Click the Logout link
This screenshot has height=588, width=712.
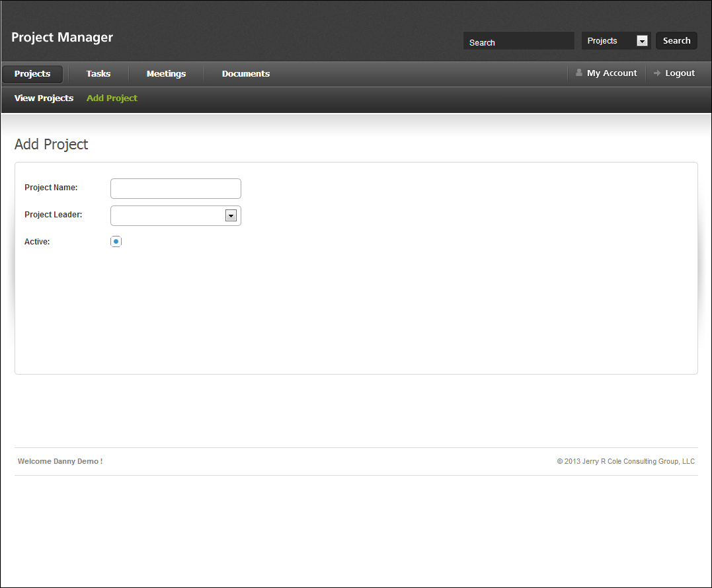680,73
